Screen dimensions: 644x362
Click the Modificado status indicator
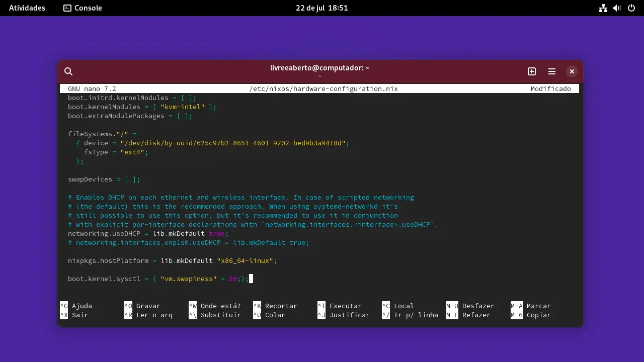point(551,88)
